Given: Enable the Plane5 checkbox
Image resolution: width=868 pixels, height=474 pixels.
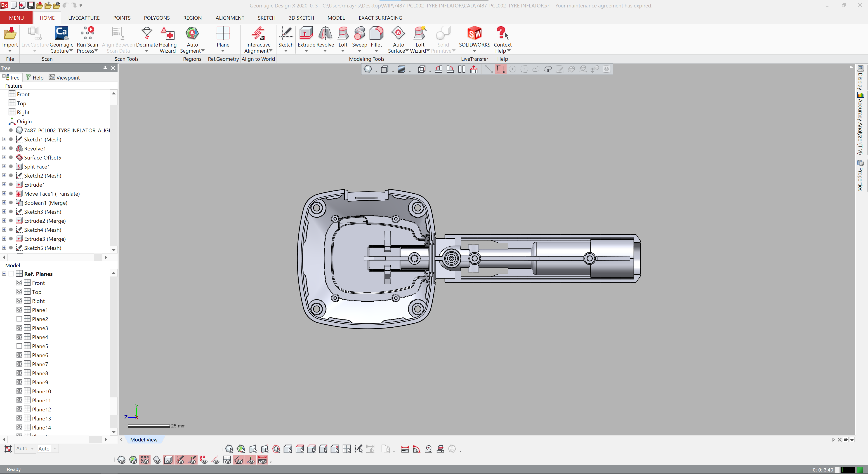Looking at the screenshot, I should click(19, 346).
